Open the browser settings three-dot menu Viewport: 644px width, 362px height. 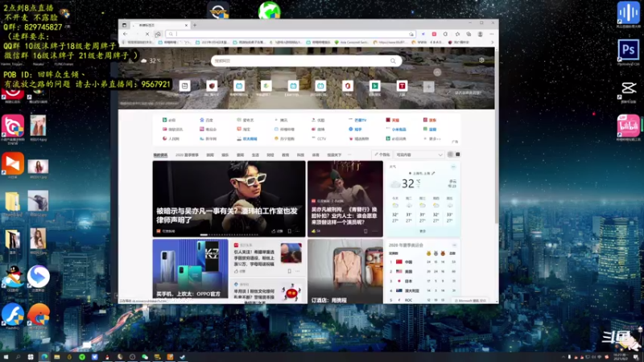492,34
